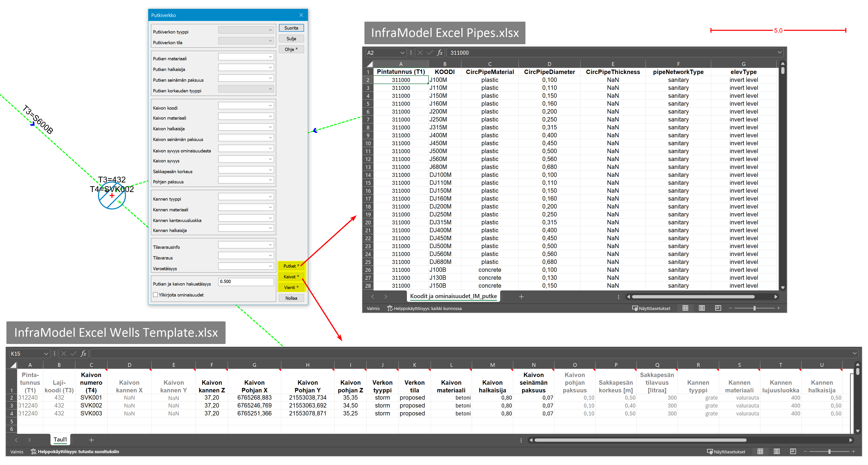Open Kannen tyyppi dropdown list
This screenshot has height=465, width=868.
tap(270, 197)
